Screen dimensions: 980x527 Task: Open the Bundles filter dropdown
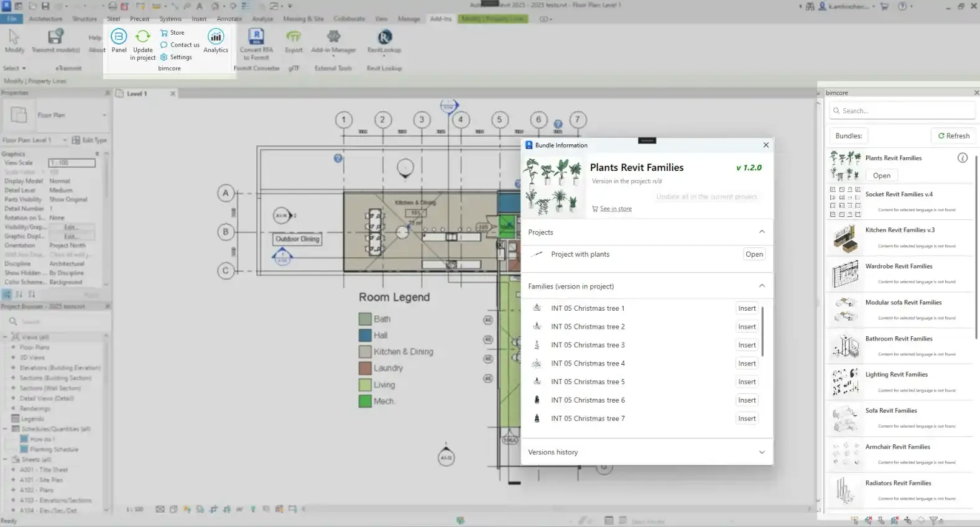(849, 135)
